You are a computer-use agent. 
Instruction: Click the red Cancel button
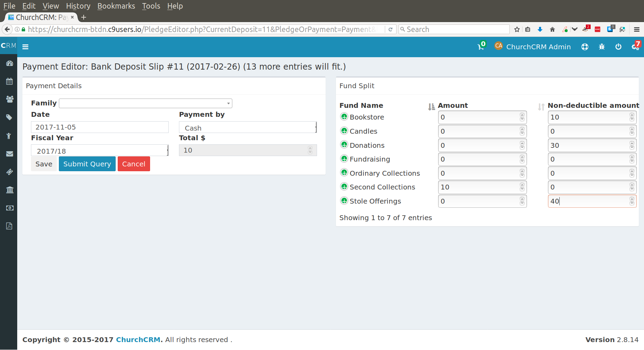(134, 164)
